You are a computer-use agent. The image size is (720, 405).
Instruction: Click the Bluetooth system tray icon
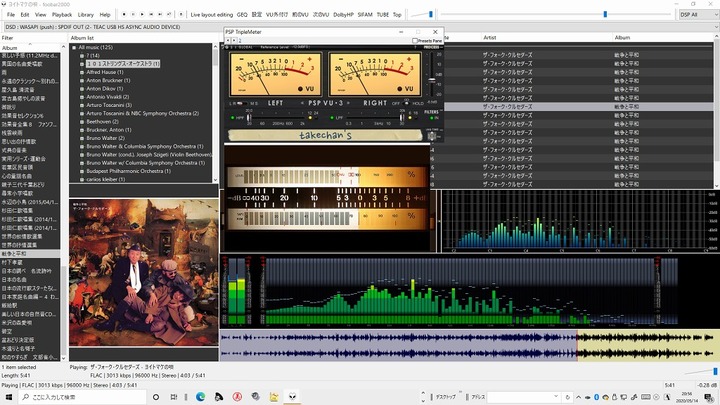[x=596, y=397]
